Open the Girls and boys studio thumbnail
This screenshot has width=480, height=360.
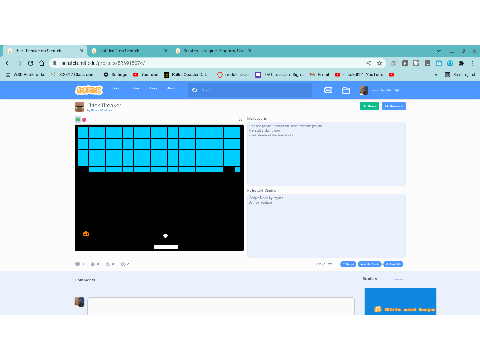point(400,301)
